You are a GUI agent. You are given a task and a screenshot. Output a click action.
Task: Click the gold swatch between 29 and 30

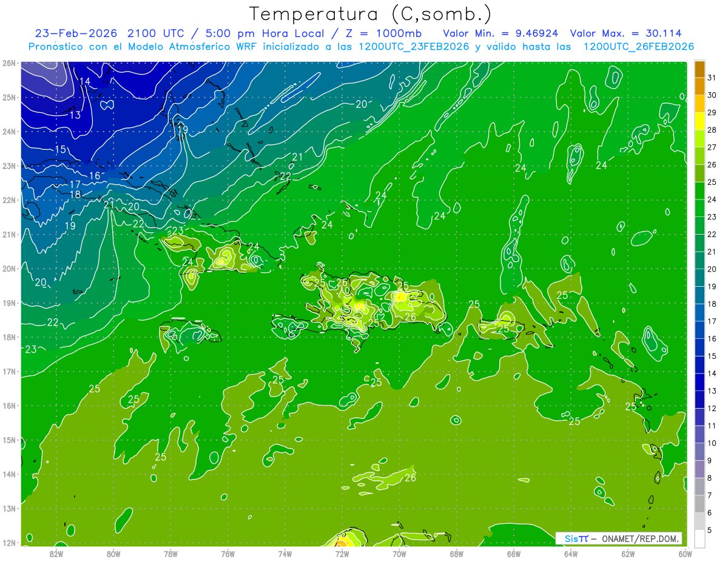(699, 104)
